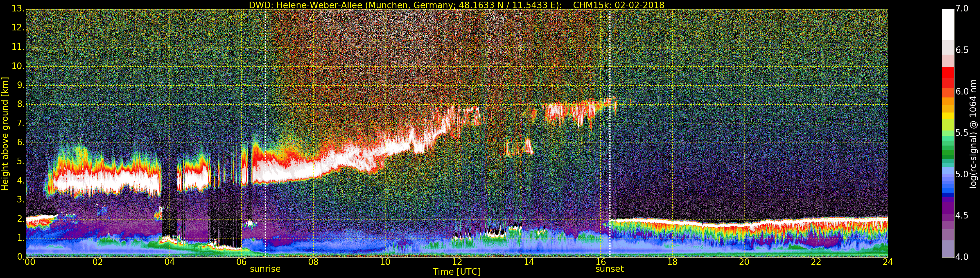The image size is (980, 278).
Task: Click the 16 tick on the time axis
Action: pyautogui.click(x=601, y=262)
